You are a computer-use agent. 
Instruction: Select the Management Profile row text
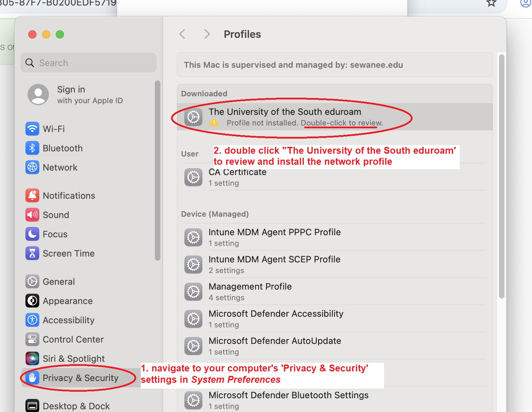click(250, 286)
